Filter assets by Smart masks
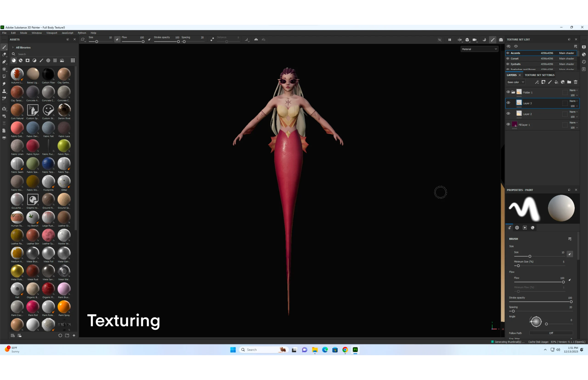 click(x=28, y=60)
